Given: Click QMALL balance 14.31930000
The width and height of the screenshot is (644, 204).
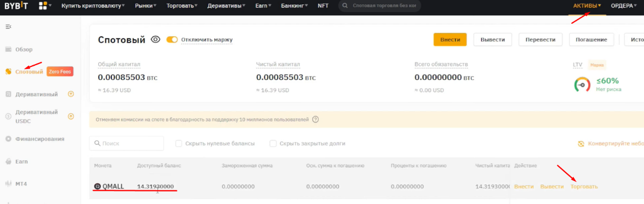Looking at the screenshot, I should [155, 186].
